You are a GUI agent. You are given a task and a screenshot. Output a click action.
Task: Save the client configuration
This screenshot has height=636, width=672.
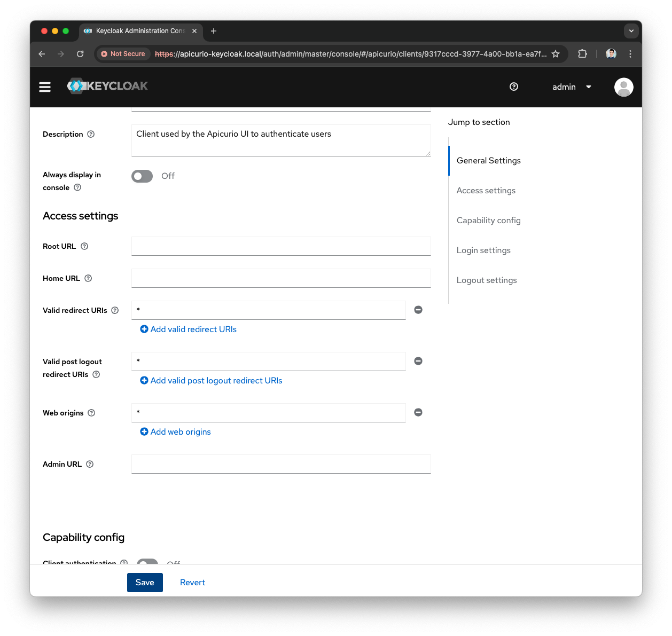coord(145,582)
